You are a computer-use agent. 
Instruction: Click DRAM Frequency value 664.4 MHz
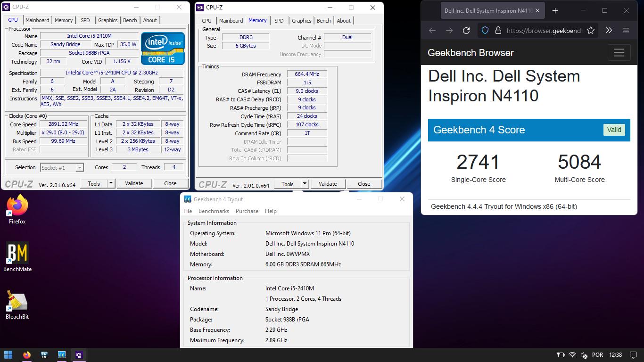(307, 74)
